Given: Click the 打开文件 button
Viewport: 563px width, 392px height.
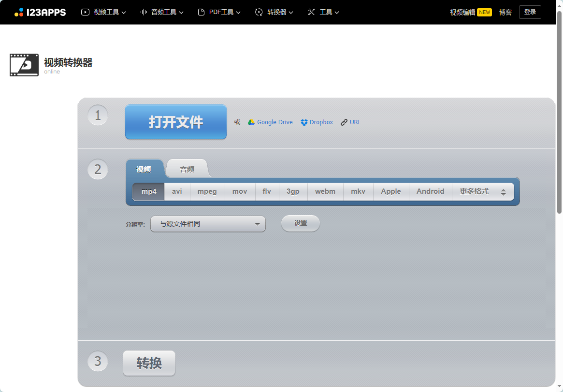Looking at the screenshot, I should click(175, 122).
